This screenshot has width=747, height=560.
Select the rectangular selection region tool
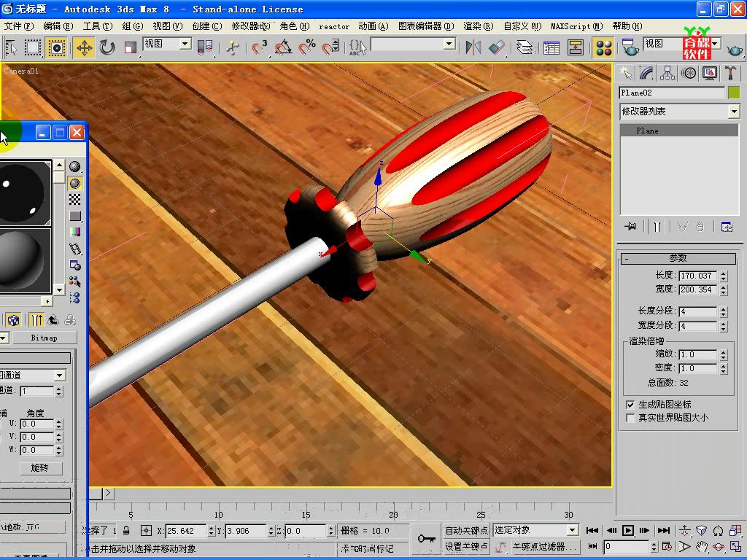click(x=33, y=47)
